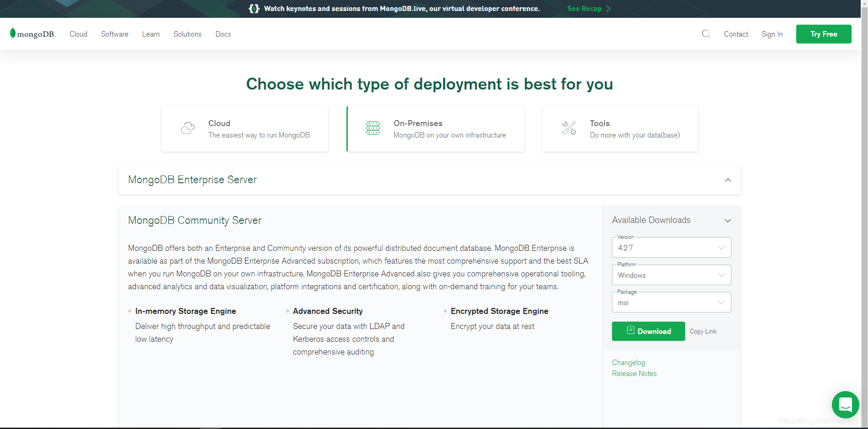The image size is (868, 429).
Task: Click the MongoDB leaf logo
Action: point(13,34)
